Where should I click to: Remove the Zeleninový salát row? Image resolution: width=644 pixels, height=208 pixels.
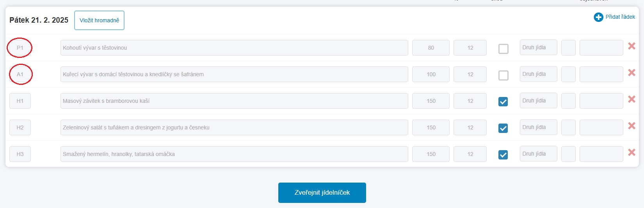tap(632, 126)
